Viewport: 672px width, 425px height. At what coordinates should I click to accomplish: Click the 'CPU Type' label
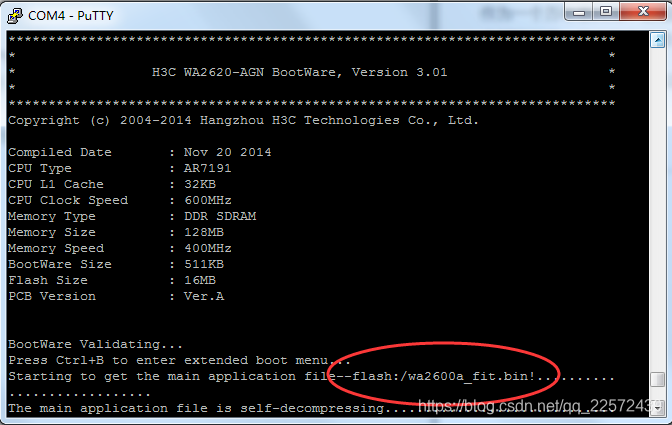pos(40,168)
